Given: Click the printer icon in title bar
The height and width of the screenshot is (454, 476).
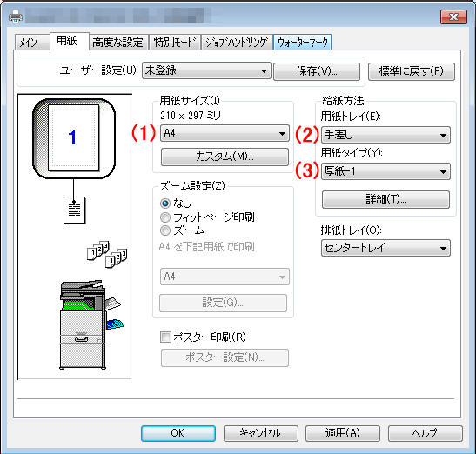Looking at the screenshot, I should [x=16, y=16].
